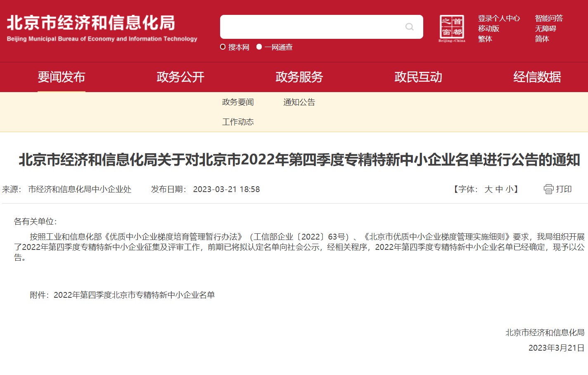The image size is (588, 375).
Task: Select the 一网通查 radio button
Action: click(x=259, y=47)
